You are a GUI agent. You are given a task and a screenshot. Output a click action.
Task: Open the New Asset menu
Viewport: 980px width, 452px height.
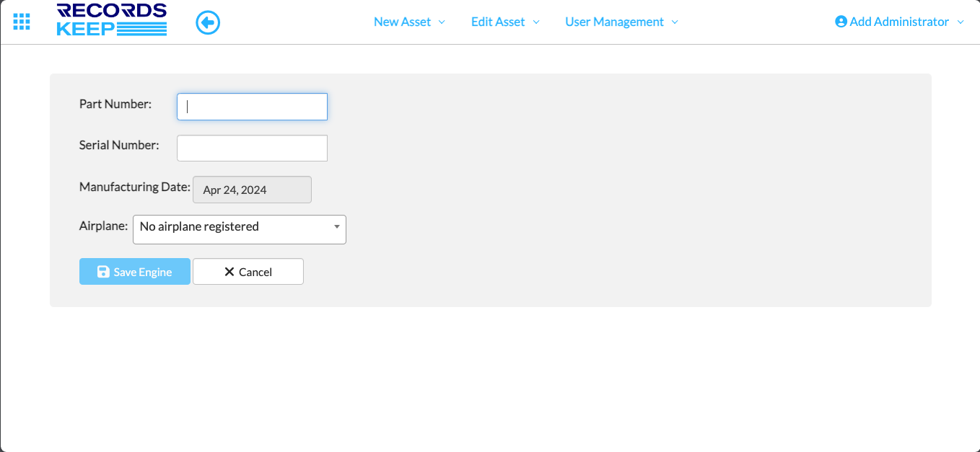click(402, 22)
